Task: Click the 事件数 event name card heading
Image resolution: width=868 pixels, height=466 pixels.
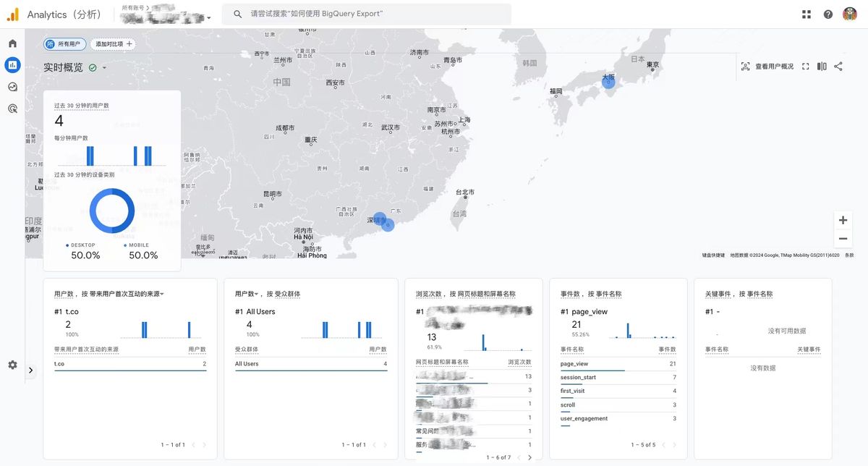Action: pos(591,294)
